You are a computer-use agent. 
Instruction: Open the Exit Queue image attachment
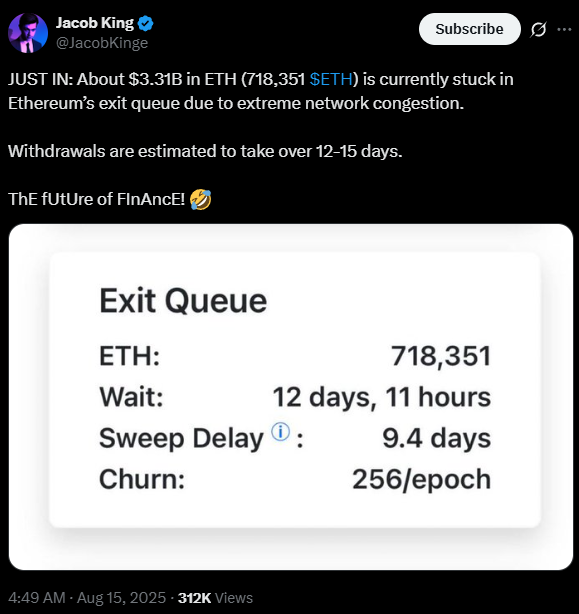291,397
